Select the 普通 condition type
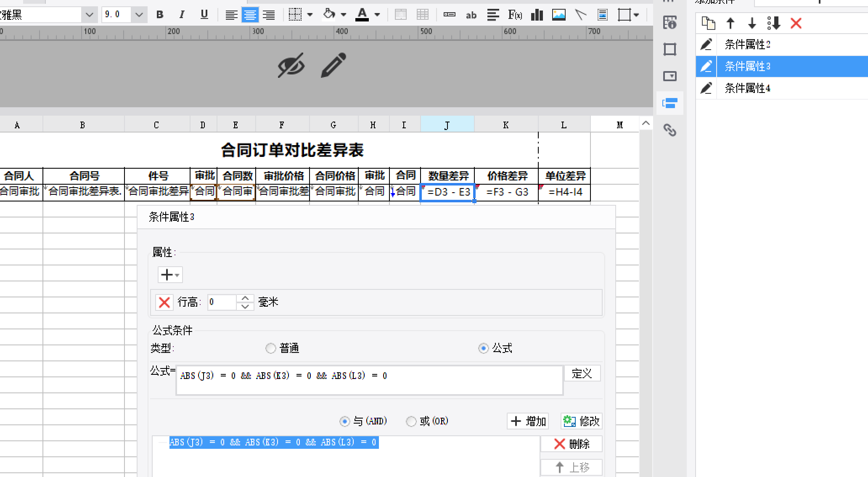 pyautogui.click(x=271, y=348)
